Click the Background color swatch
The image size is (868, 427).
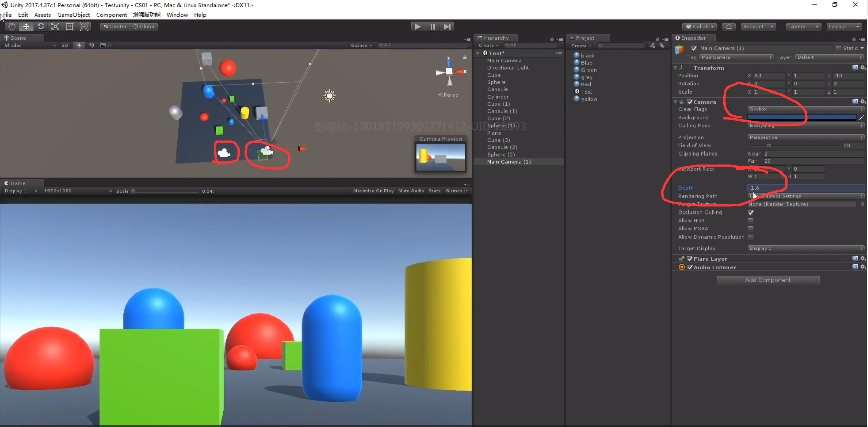[x=802, y=117]
